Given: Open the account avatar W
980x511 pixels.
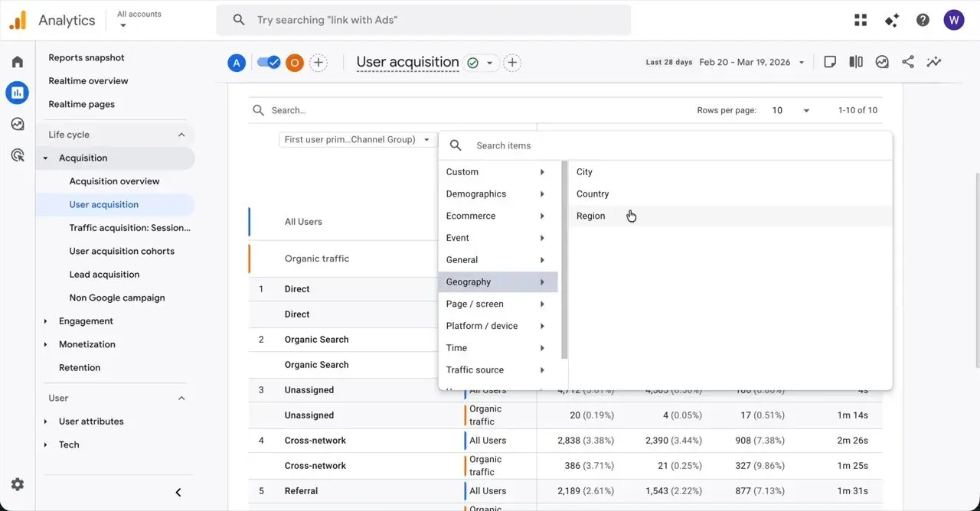Looking at the screenshot, I should pos(954,20).
